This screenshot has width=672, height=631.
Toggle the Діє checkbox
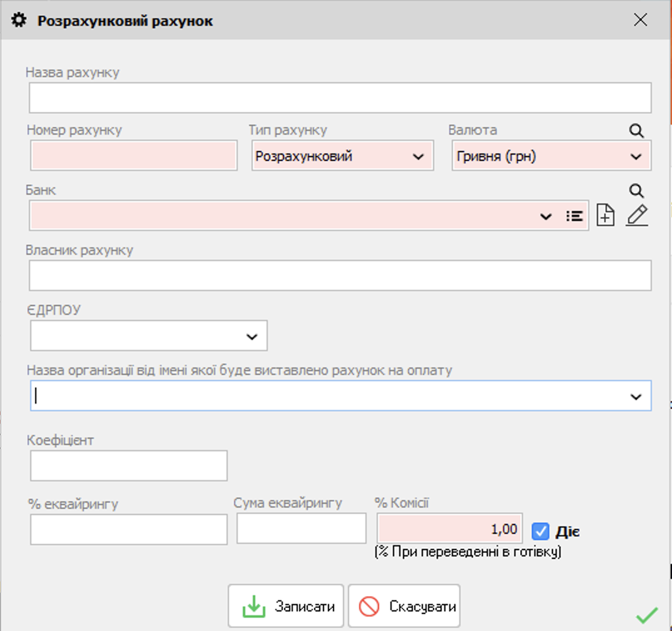[540, 531]
